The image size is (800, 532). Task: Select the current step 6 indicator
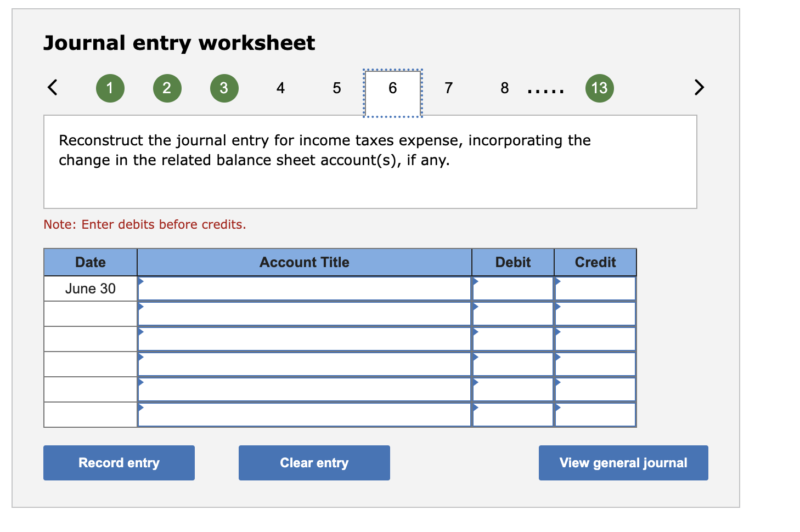click(x=392, y=88)
